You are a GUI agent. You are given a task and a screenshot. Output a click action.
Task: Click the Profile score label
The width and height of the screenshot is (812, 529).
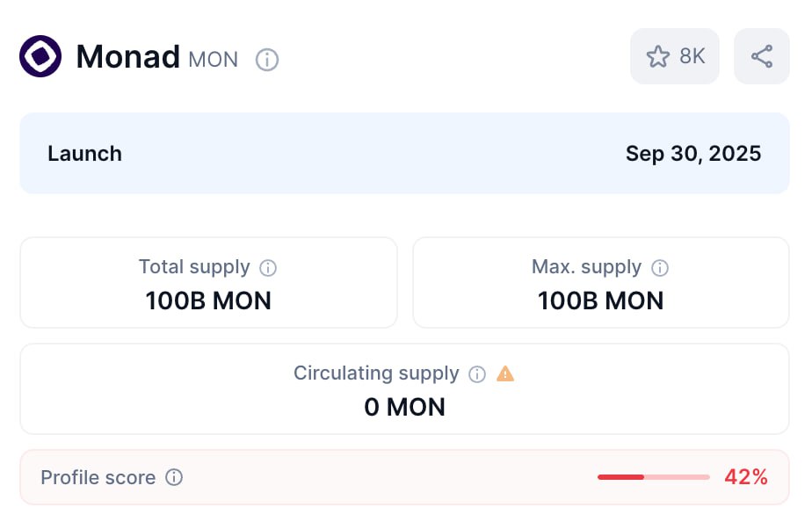[x=98, y=477]
